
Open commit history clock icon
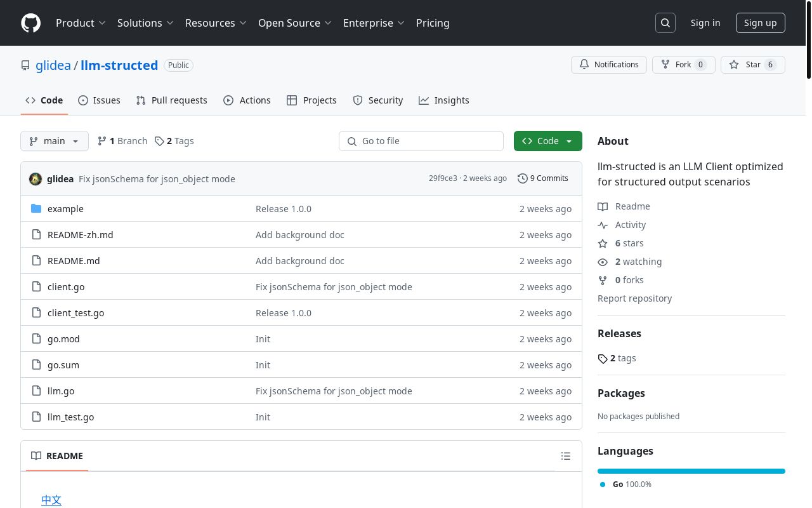click(523, 178)
